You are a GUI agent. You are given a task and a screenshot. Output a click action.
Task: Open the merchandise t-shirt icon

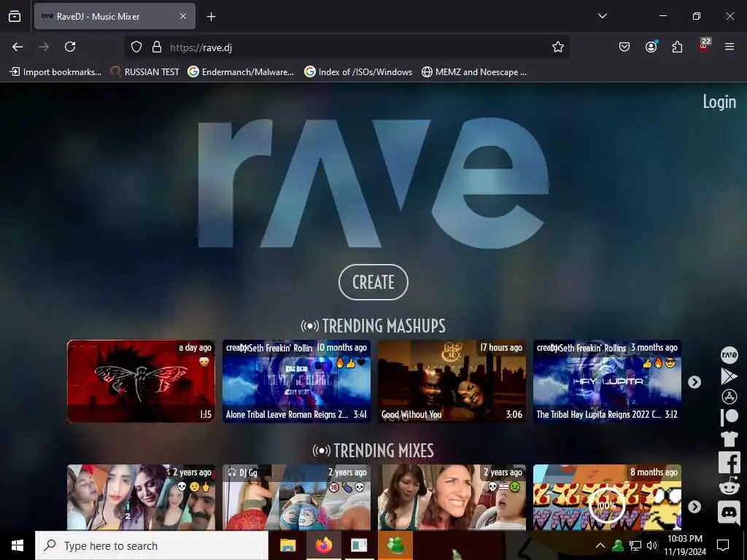[729, 438]
